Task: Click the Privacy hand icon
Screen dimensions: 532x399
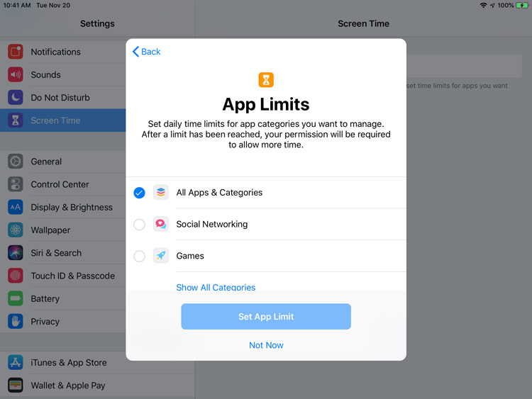Action: pyautogui.click(x=16, y=321)
